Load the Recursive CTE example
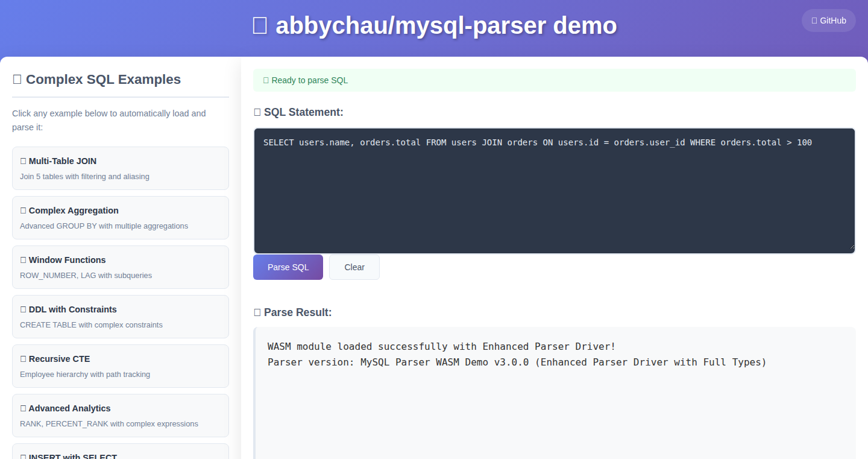Viewport: 868px width, 459px height. pos(121,366)
